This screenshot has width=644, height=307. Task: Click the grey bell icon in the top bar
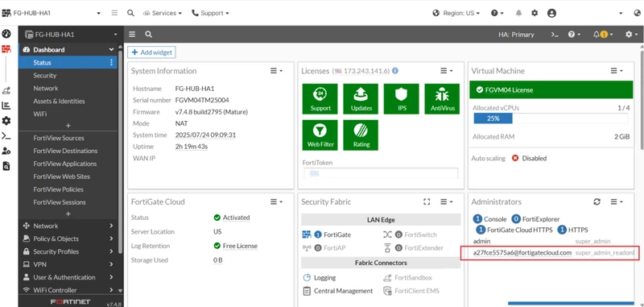518,13
